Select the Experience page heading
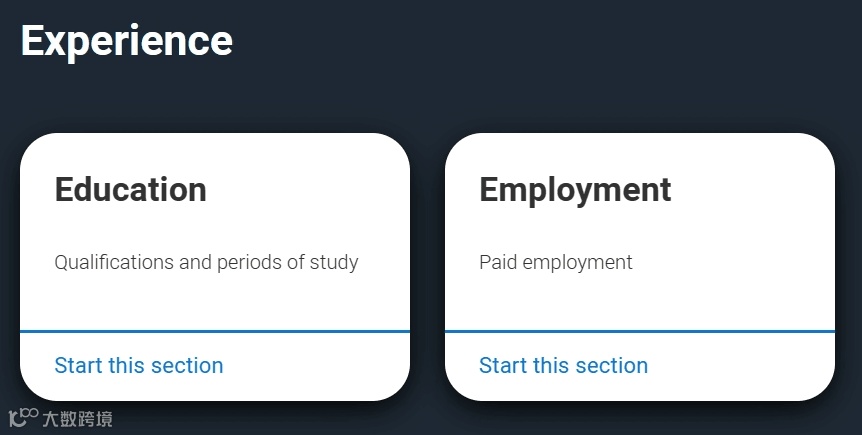 click(x=127, y=41)
